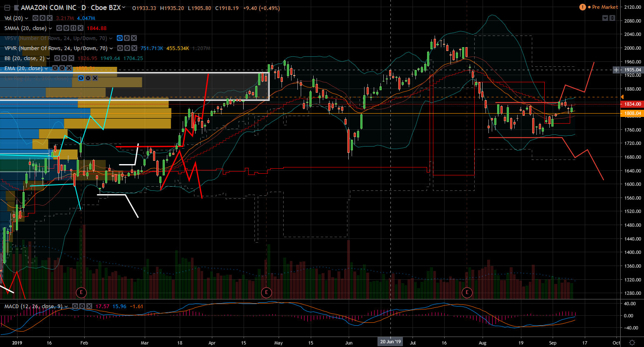Click the earnings E marker near late July
This screenshot has width=644, height=347.
coord(467,292)
